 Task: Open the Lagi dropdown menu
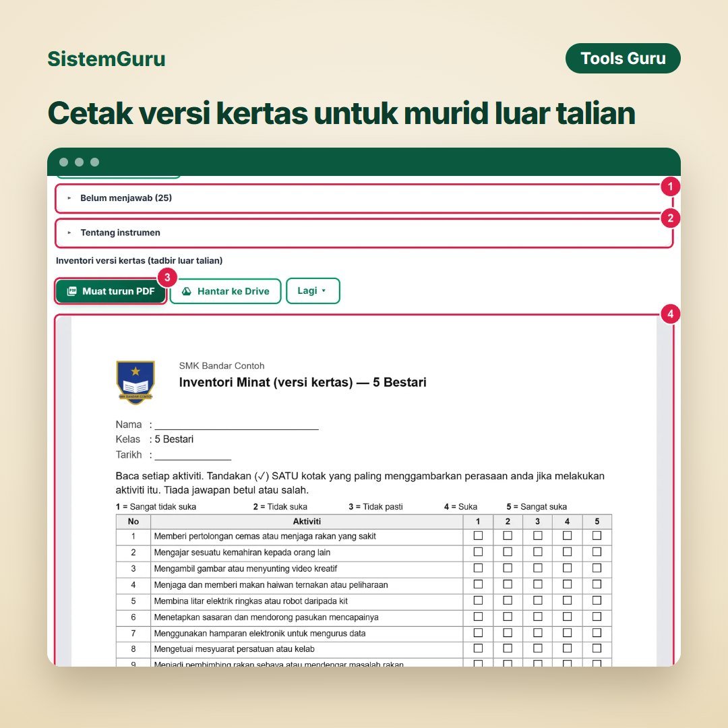click(313, 291)
